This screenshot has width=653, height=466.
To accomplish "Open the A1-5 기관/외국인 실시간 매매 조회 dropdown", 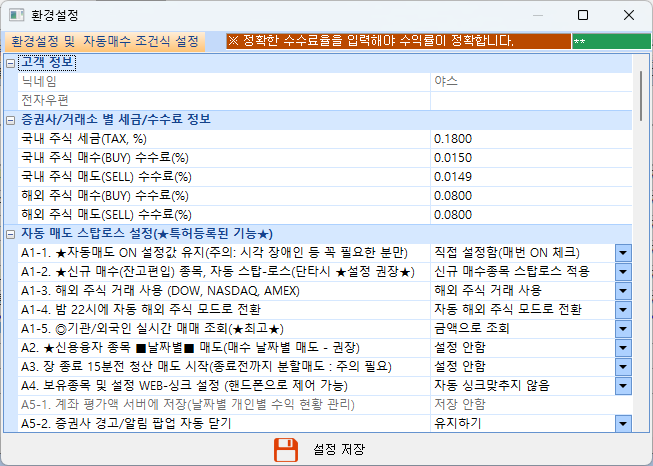I will pyautogui.click(x=622, y=329).
